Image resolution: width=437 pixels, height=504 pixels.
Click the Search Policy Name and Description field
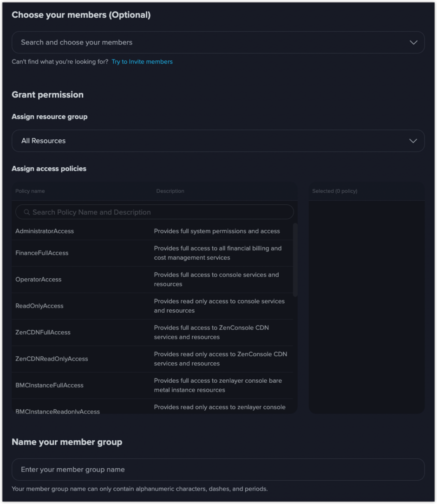click(155, 212)
